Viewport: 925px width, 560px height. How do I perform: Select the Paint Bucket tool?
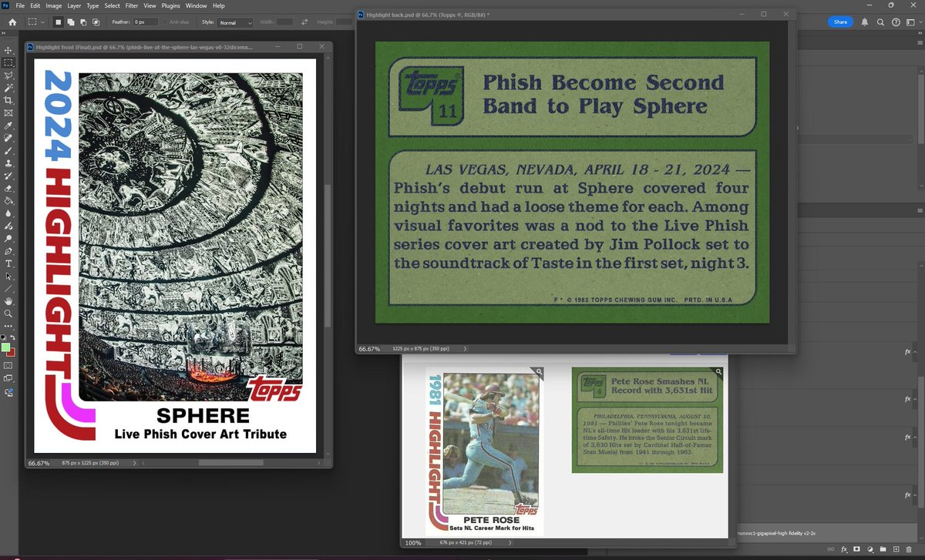click(x=8, y=201)
